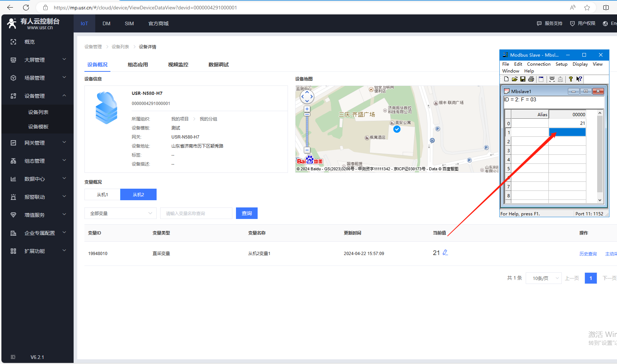Click the map zoom level slider track
This screenshot has height=364, width=617.
pyautogui.click(x=307, y=132)
